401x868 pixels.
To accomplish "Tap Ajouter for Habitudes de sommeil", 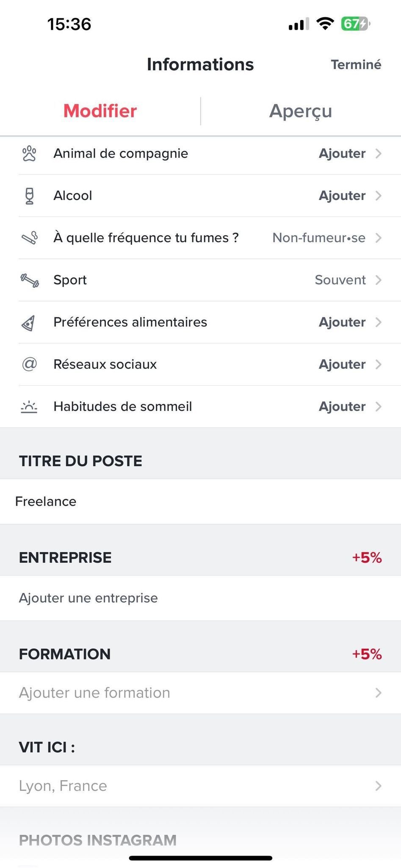I will 342,407.
